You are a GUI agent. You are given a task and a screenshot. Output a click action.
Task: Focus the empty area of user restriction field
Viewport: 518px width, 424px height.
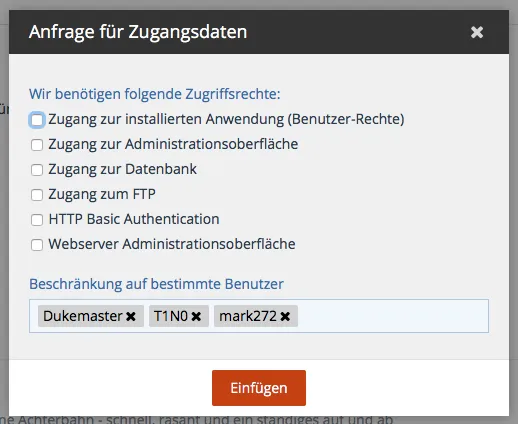tap(393, 316)
